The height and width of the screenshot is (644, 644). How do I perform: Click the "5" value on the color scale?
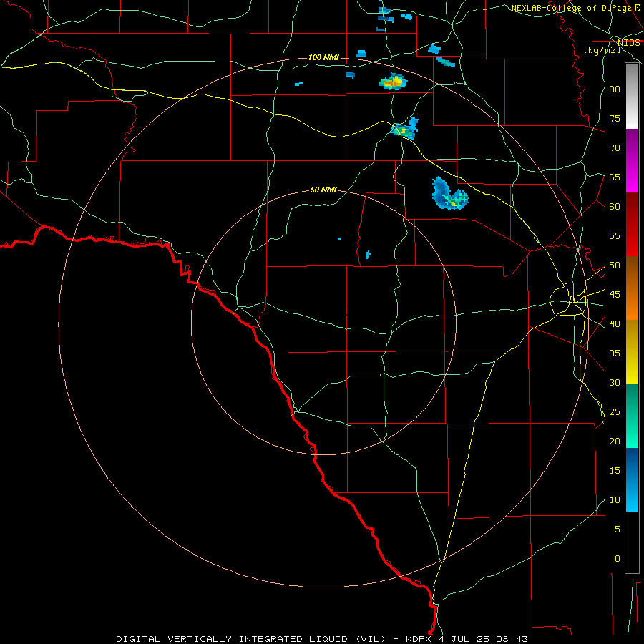click(618, 530)
